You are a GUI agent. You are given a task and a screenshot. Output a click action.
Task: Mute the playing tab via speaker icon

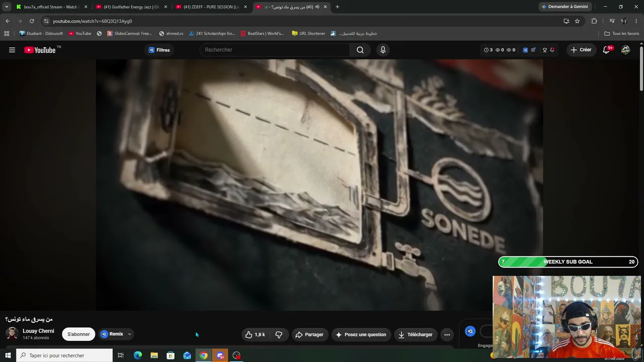point(317,7)
